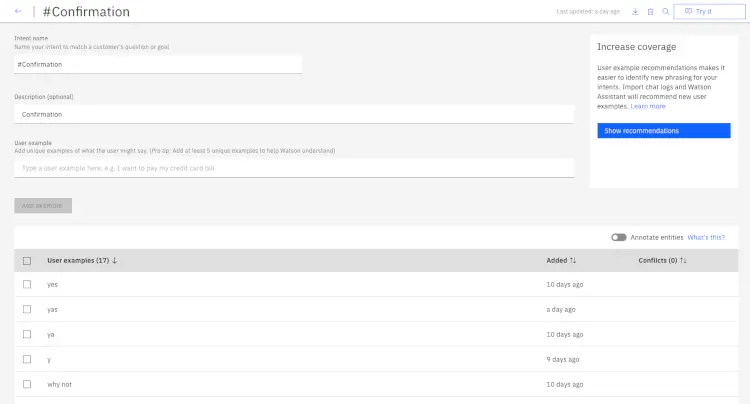Tick the checkbox next to 'why not'

pyautogui.click(x=27, y=384)
